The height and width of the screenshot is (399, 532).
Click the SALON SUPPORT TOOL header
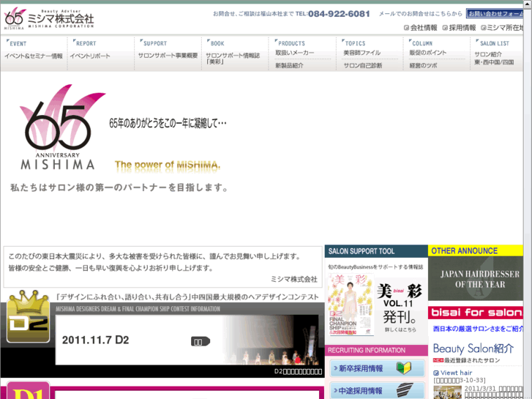click(x=376, y=251)
